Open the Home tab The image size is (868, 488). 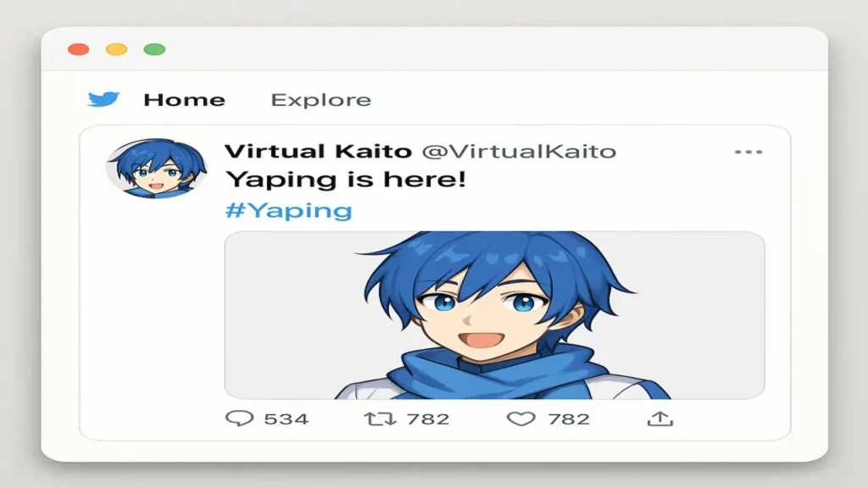click(x=184, y=100)
